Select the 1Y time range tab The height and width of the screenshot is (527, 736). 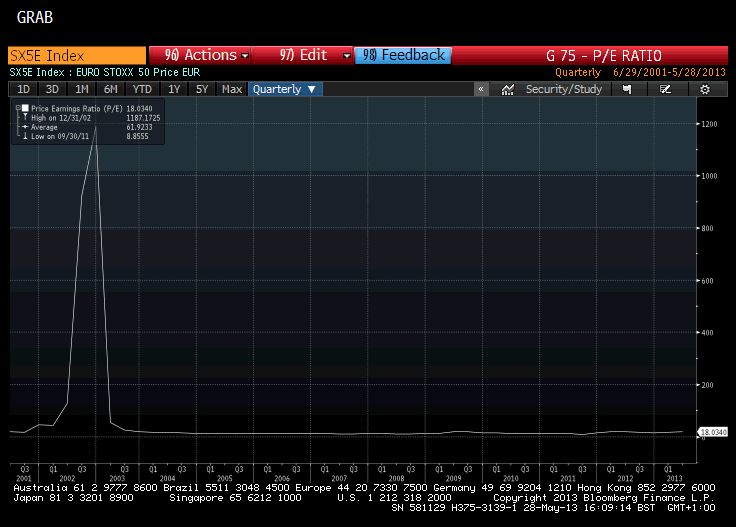coord(174,89)
